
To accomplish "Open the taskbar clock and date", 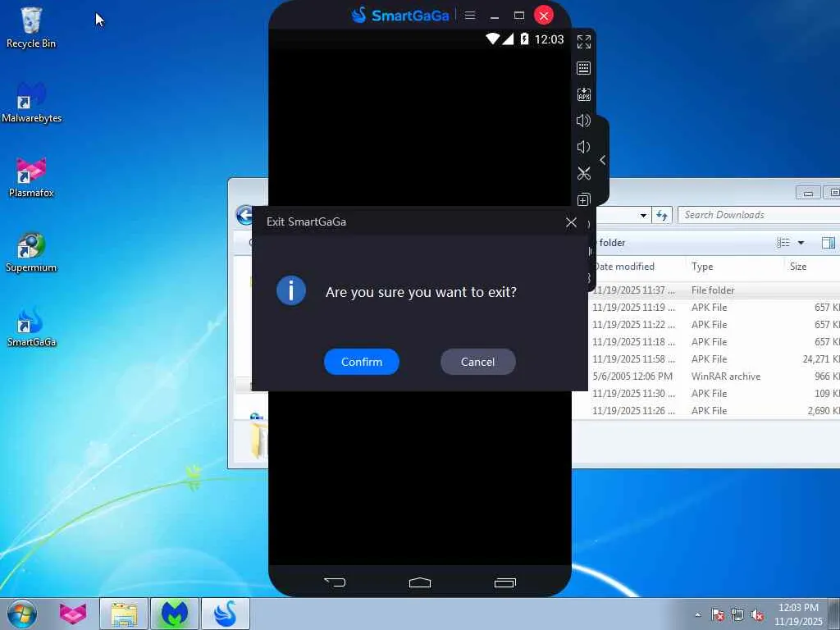I will [798, 614].
